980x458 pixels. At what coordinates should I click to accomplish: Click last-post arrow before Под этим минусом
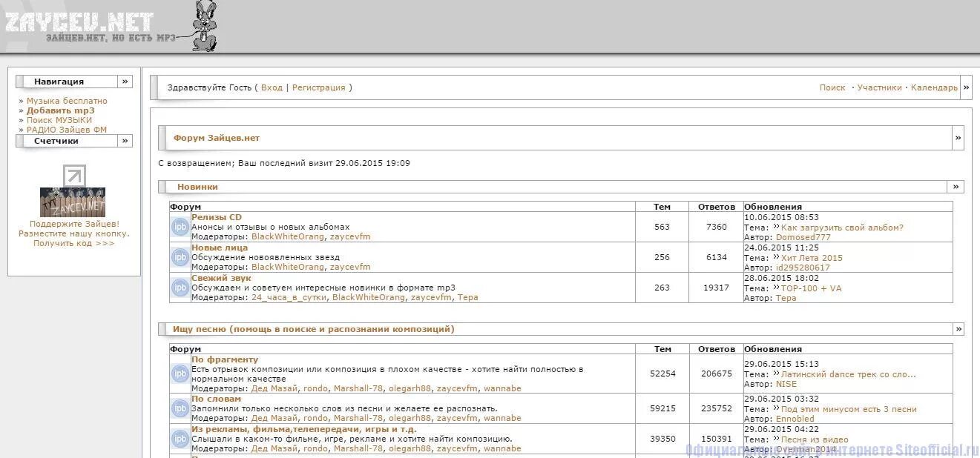point(776,409)
